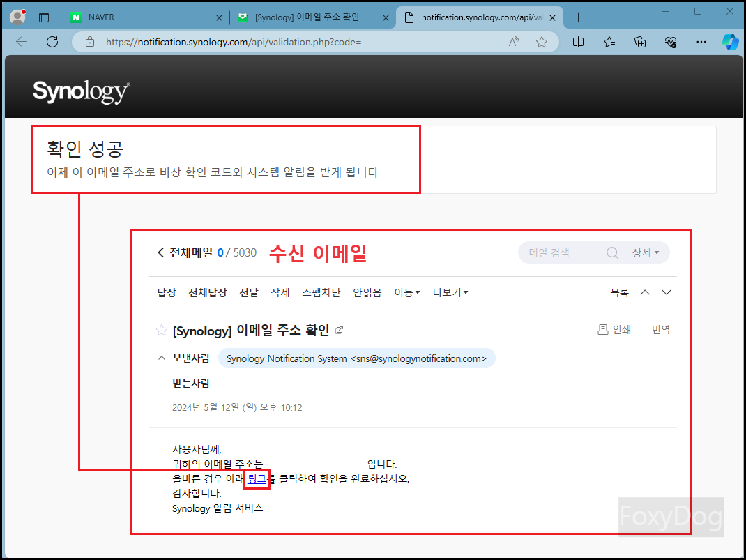Click the 받는사람 label
The width and height of the screenshot is (746, 560).
pos(191,384)
